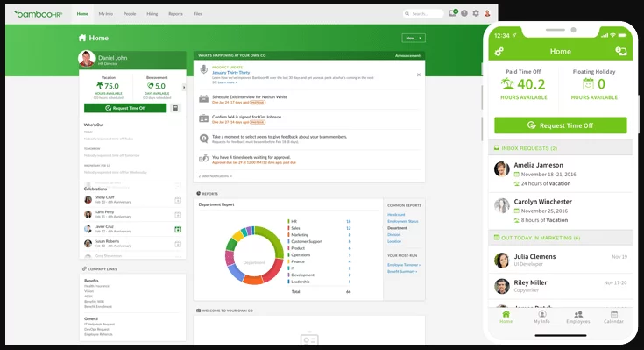The height and width of the screenshot is (350, 644).
Task: Tap the Home tab in mobile bottom bar
Action: (506, 317)
